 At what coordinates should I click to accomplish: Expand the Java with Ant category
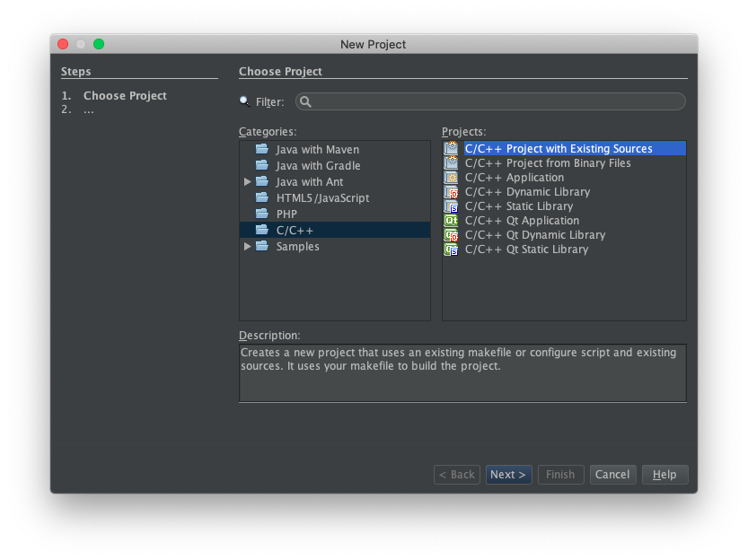click(247, 181)
